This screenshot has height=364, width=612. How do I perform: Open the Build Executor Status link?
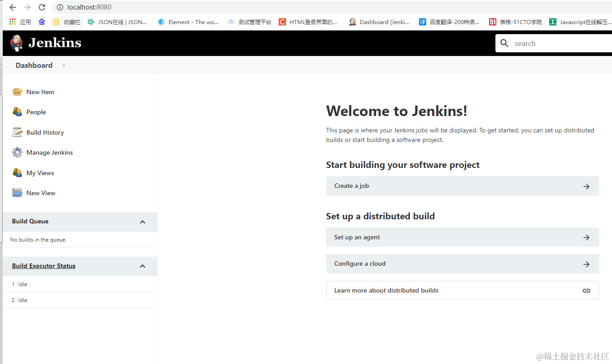(x=44, y=266)
